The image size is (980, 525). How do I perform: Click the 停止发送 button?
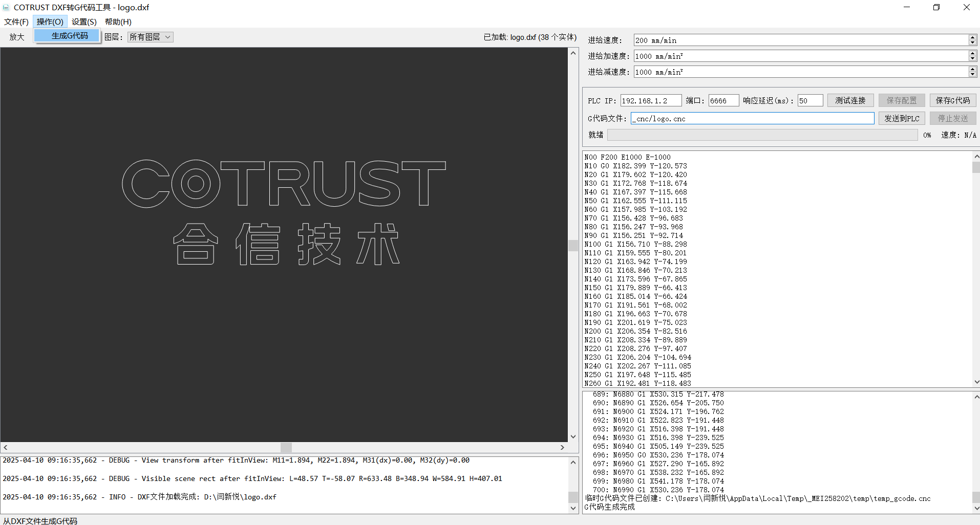[953, 118]
